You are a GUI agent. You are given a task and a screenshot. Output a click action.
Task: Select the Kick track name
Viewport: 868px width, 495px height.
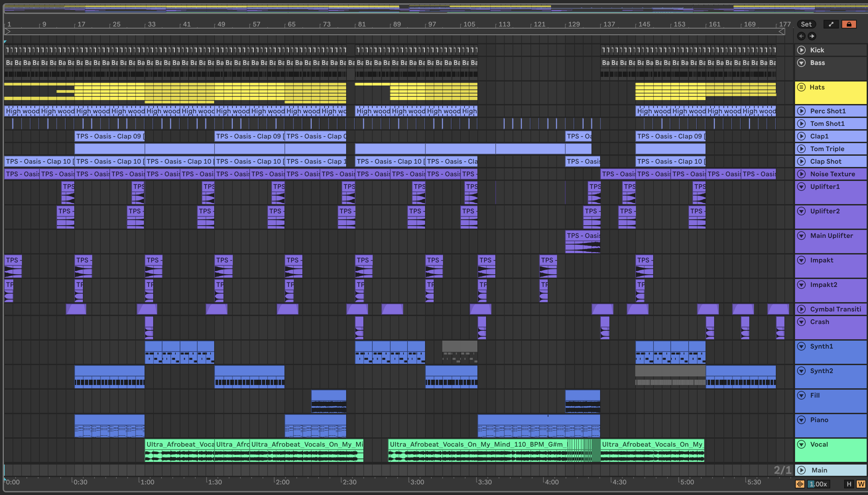click(x=817, y=50)
